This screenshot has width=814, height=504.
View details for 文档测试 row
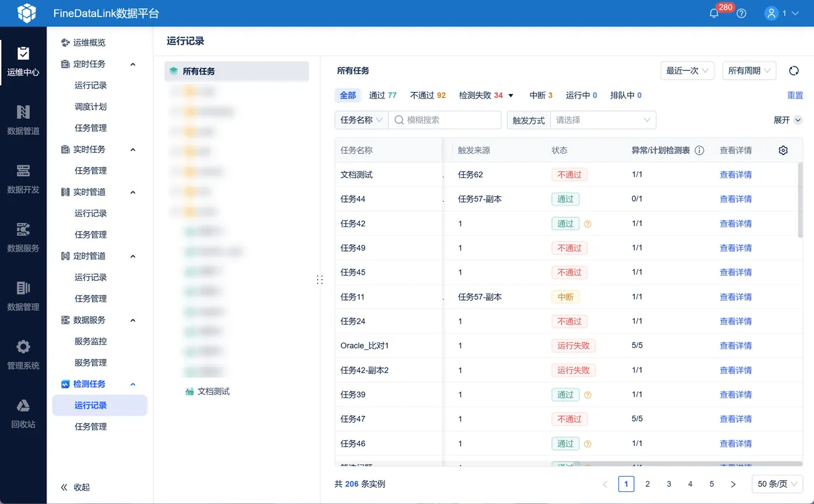[736, 175]
